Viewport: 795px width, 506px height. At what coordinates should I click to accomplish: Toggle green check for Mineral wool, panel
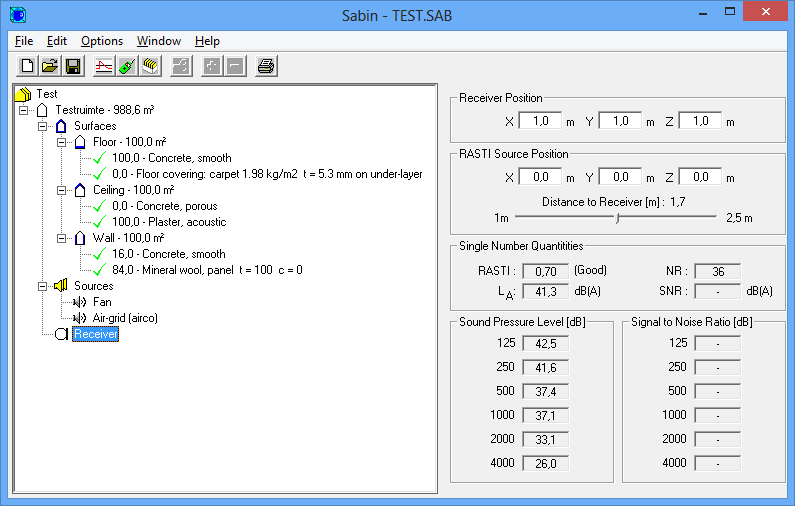[x=99, y=270]
